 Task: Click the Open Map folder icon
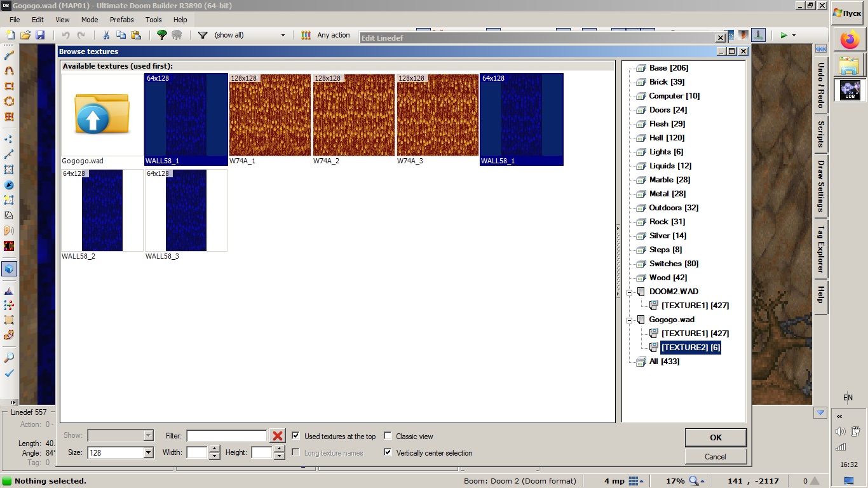25,35
